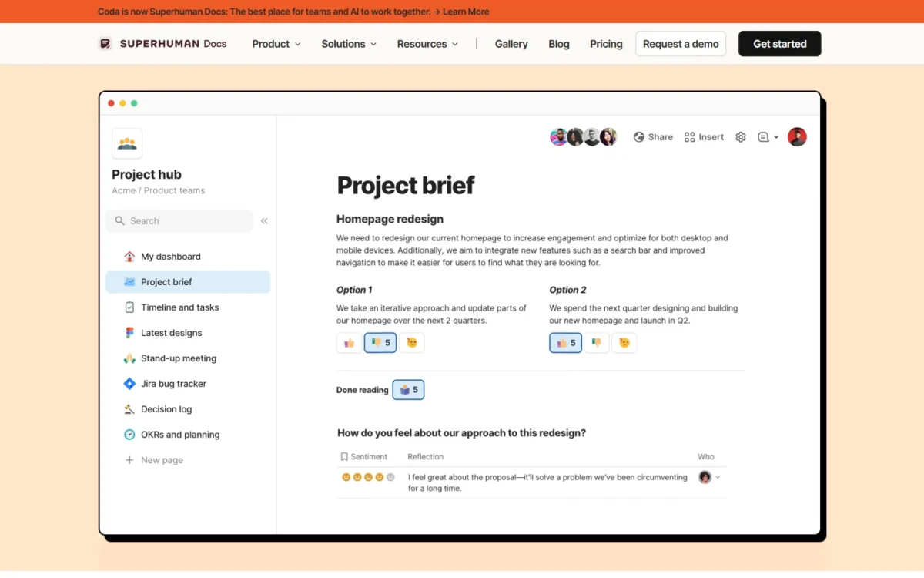Open the Gallery nav item
The height and width of the screenshot is (578, 924).
pos(511,44)
